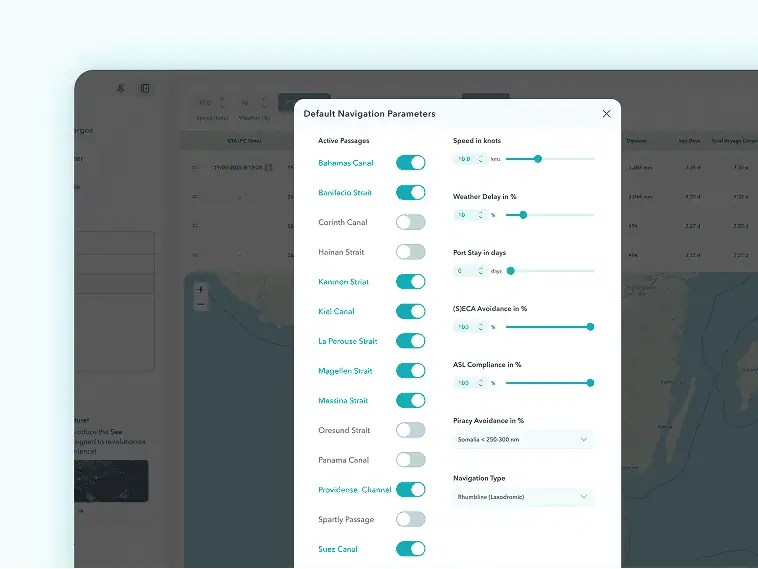The image size is (758, 569).
Task: Click the arrow icon below sidebar thumbnail
Action: 81,511
